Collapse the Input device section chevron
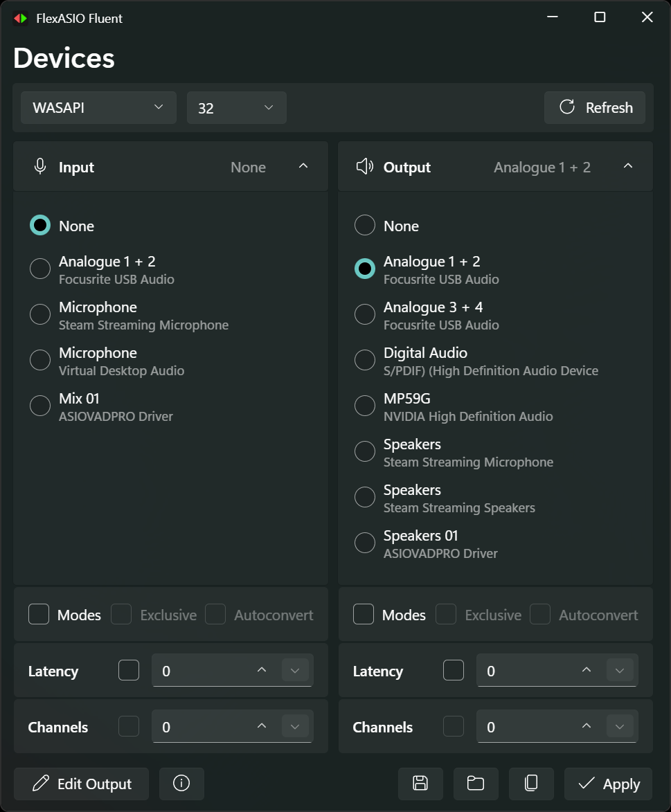The height and width of the screenshot is (812, 671). (303, 166)
